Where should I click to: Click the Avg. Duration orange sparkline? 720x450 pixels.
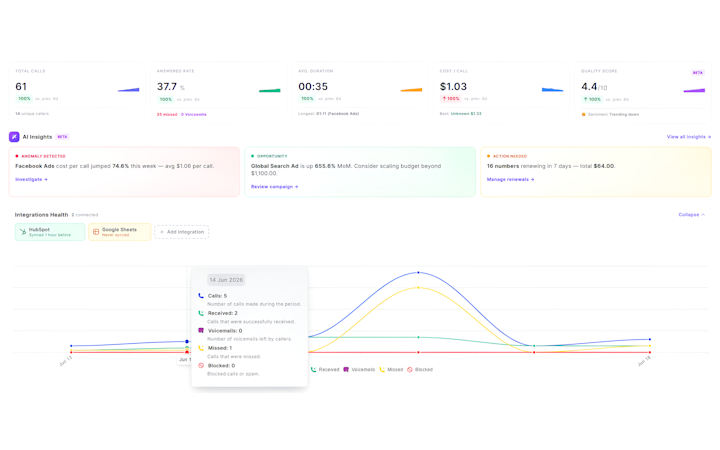tap(411, 90)
